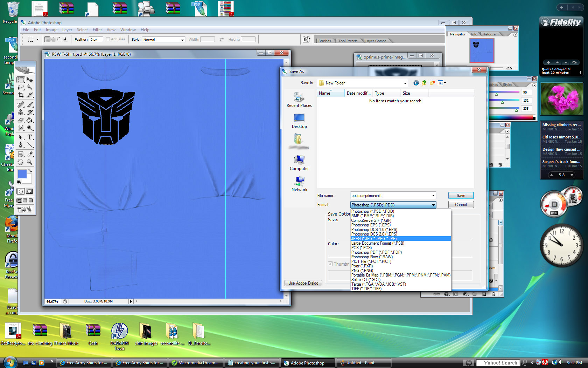Switch to Quick Mask mode

click(29, 191)
